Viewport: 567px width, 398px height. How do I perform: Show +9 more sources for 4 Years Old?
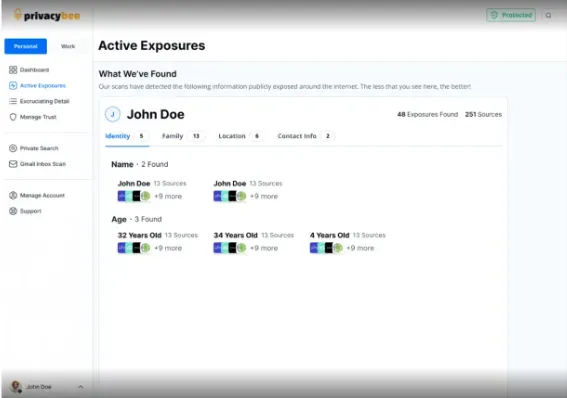[360, 248]
